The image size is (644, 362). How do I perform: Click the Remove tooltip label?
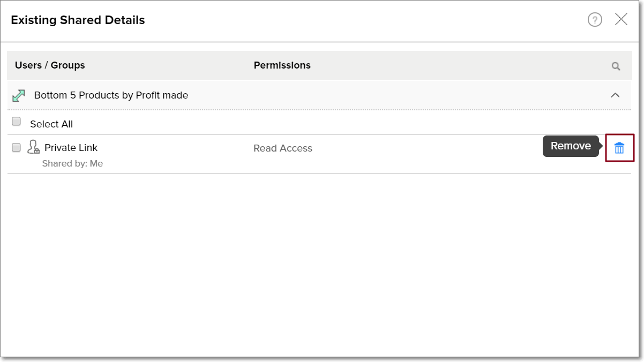(571, 146)
